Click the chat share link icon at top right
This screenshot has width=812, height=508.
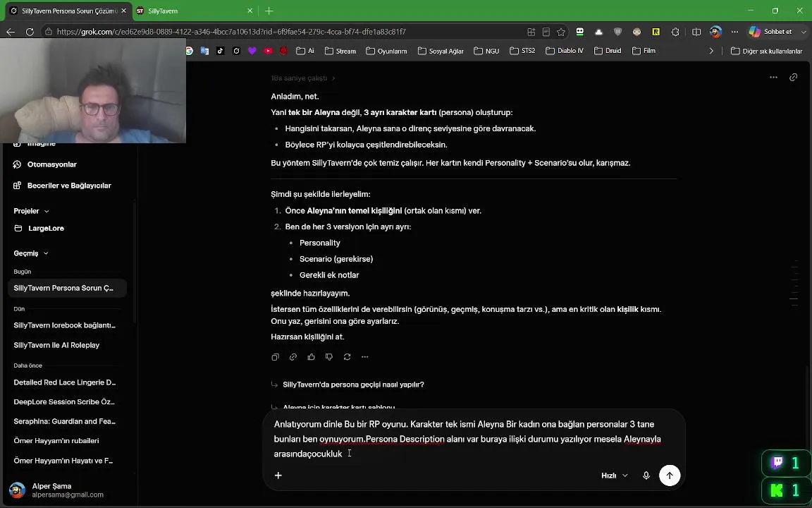click(x=793, y=77)
